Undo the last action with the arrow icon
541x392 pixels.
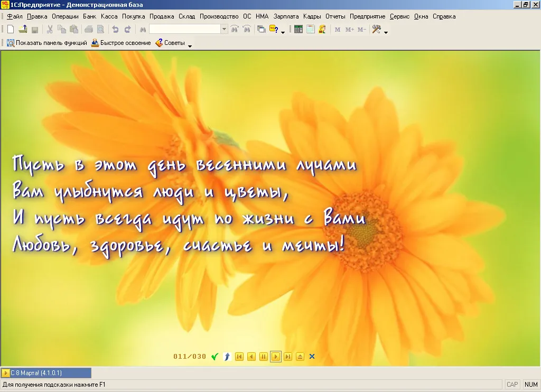115,30
